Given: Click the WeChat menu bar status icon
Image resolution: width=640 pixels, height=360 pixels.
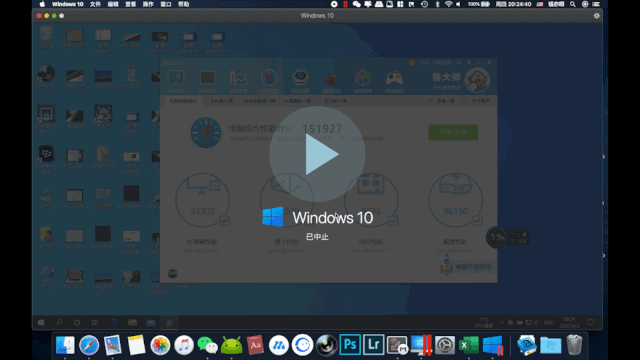Looking at the screenshot, I should 356,4.
